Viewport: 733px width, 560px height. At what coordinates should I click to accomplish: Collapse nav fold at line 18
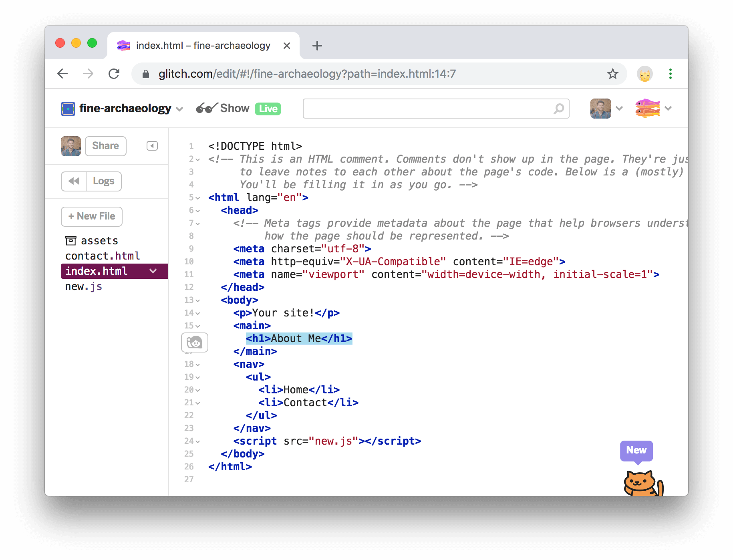point(198,365)
